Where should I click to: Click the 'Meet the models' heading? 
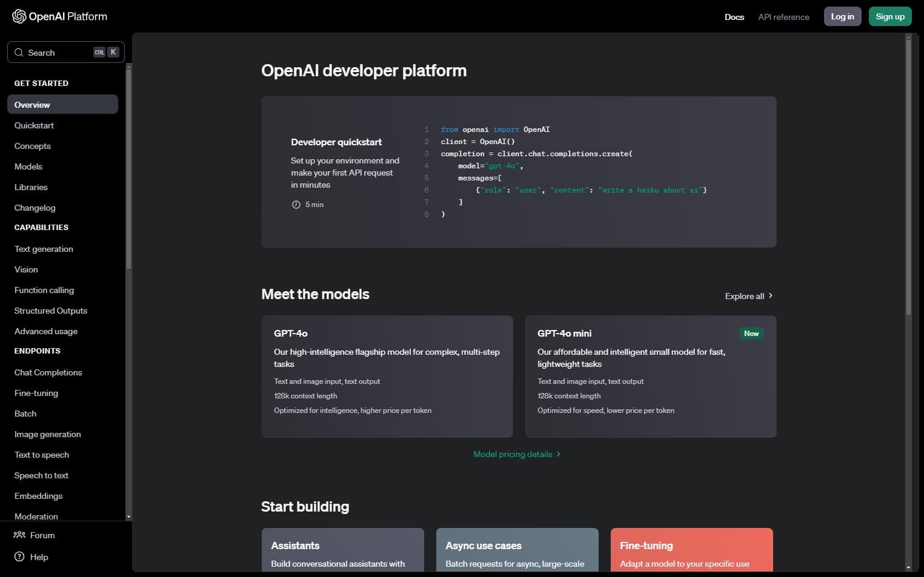coord(315,294)
